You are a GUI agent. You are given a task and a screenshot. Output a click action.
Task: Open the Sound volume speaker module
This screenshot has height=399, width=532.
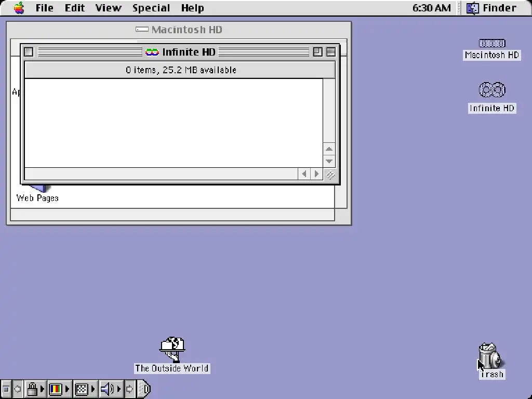107,389
